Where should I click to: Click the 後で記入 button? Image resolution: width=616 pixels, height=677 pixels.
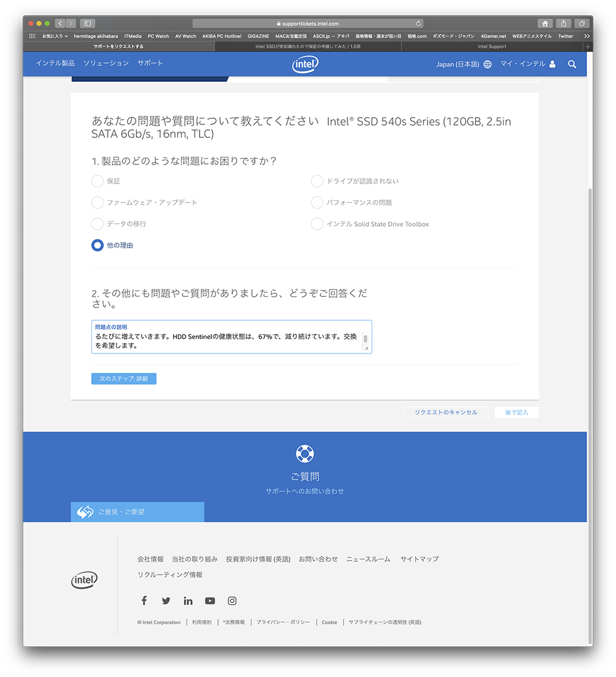click(x=516, y=412)
